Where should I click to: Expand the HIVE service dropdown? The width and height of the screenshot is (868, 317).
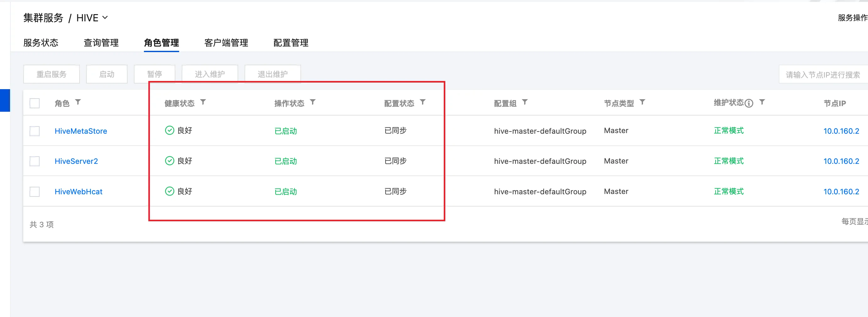105,18
